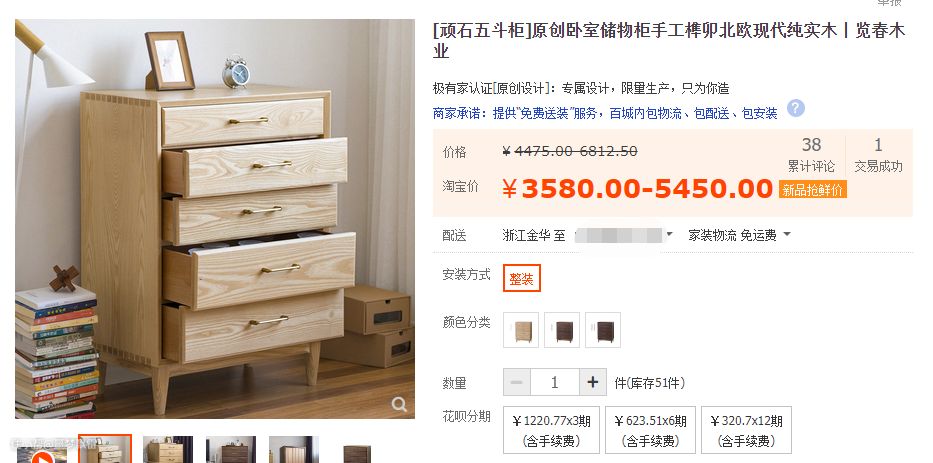
Task: Click the quantity input field
Action: (x=555, y=382)
